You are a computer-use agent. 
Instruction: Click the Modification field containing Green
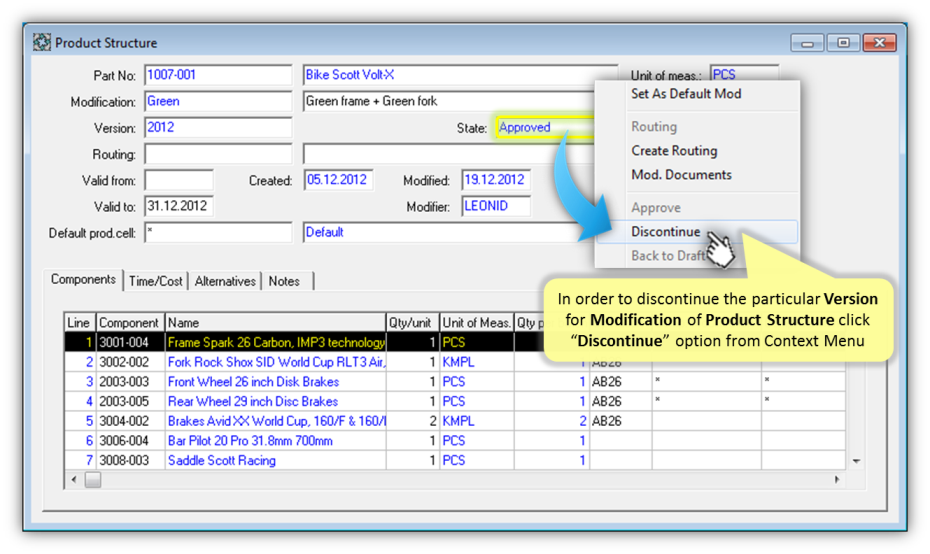217,101
